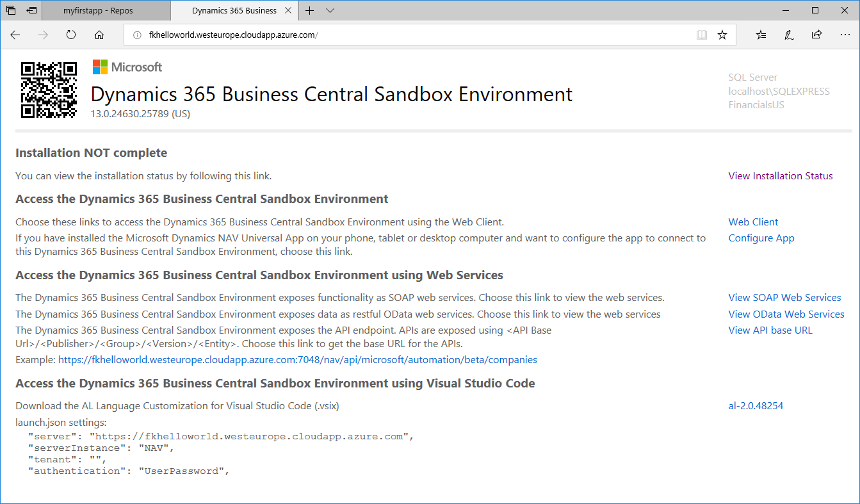Click the Share page icon

[816, 35]
